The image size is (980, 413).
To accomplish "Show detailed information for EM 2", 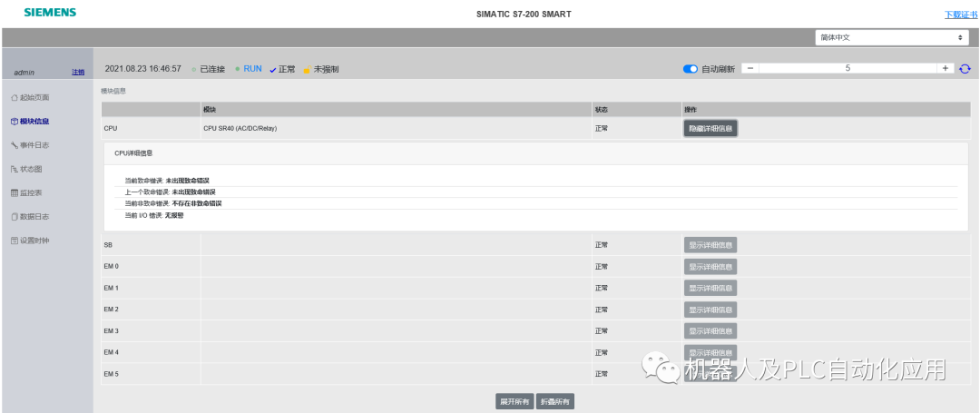I will tap(710, 310).
